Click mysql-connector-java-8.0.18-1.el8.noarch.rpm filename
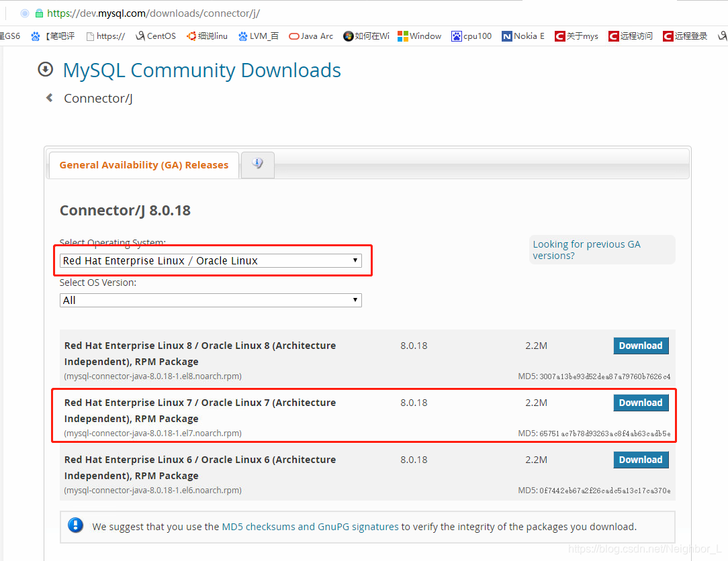This screenshot has width=728, height=561. pyautogui.click(x=152, y=376)
